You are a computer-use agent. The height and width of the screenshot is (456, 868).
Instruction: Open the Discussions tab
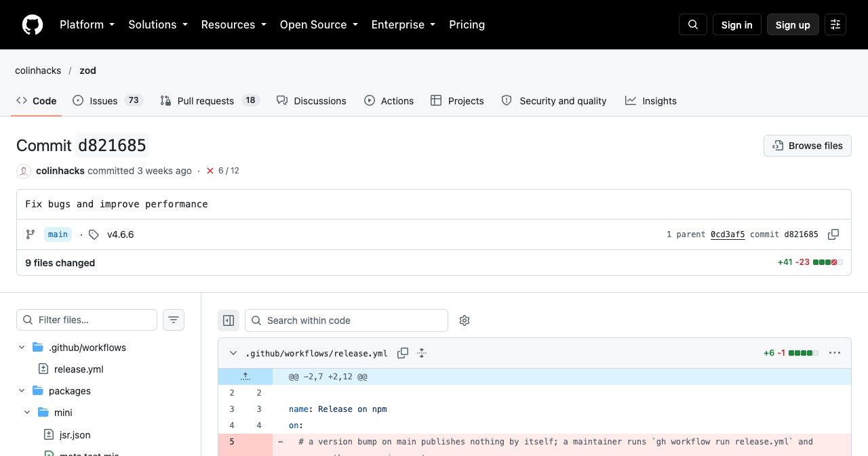311,101
